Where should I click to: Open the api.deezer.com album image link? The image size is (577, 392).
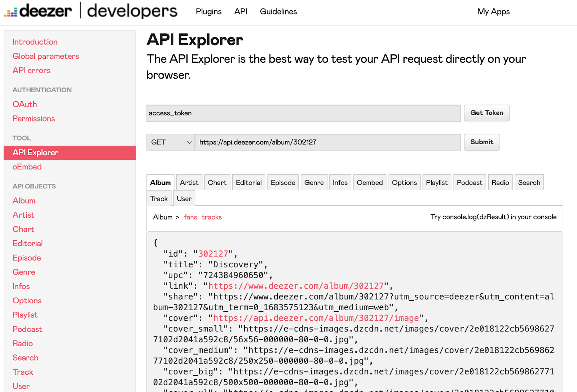316,318
